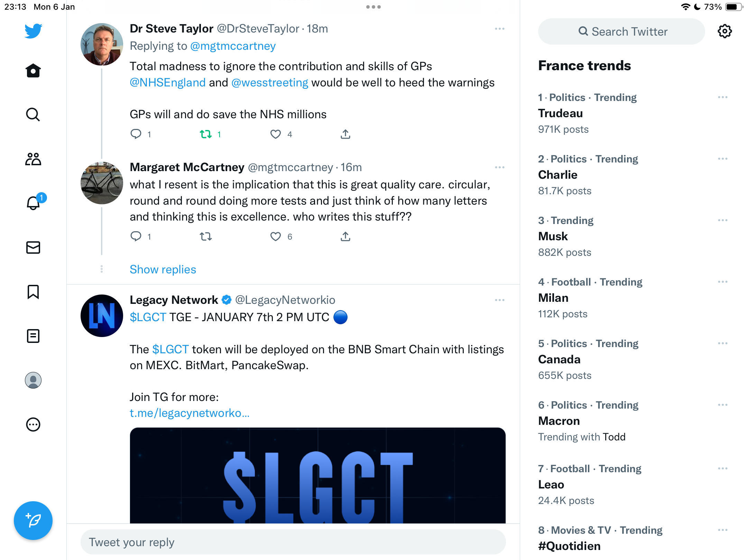The height and width of the screenshot is (560, 747).
Task: Open the @wesstreeting mention link
Action: click(270, 83)
